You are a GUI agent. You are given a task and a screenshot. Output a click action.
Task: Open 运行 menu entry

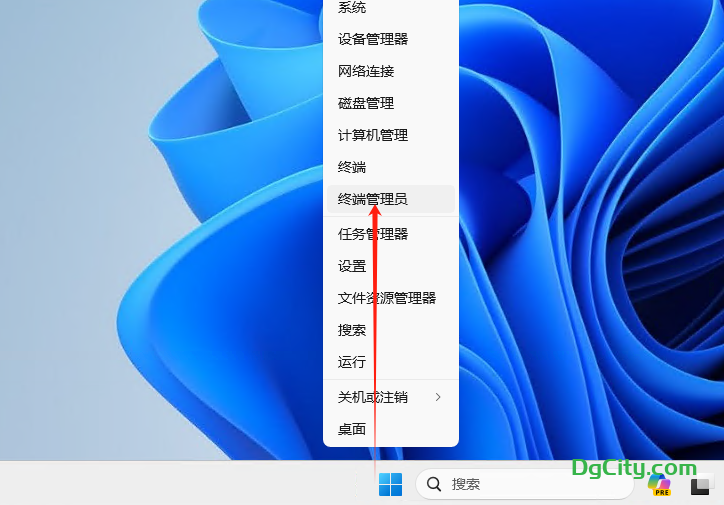pyautogui.click(x=391, y=362)
